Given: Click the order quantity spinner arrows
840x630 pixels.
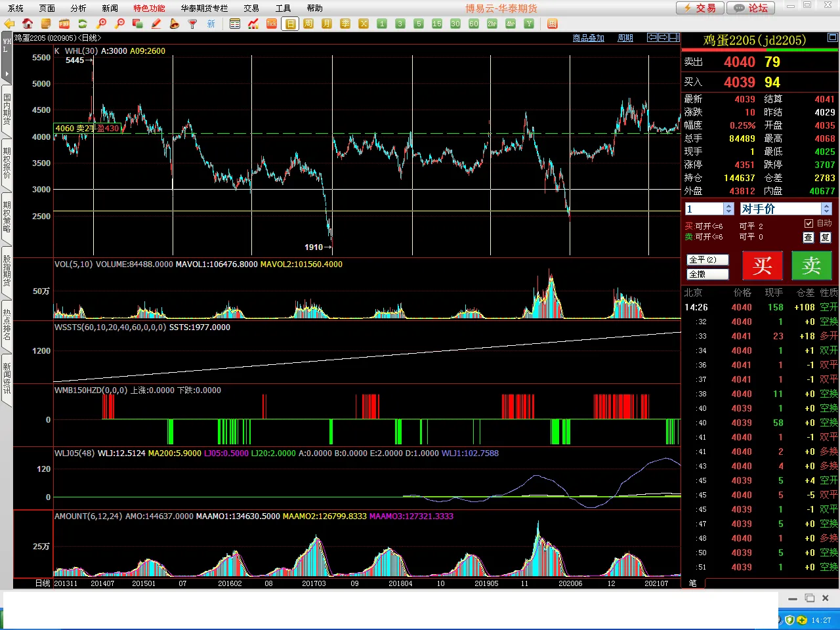Looking at the screenshot, I should point(728,209).
